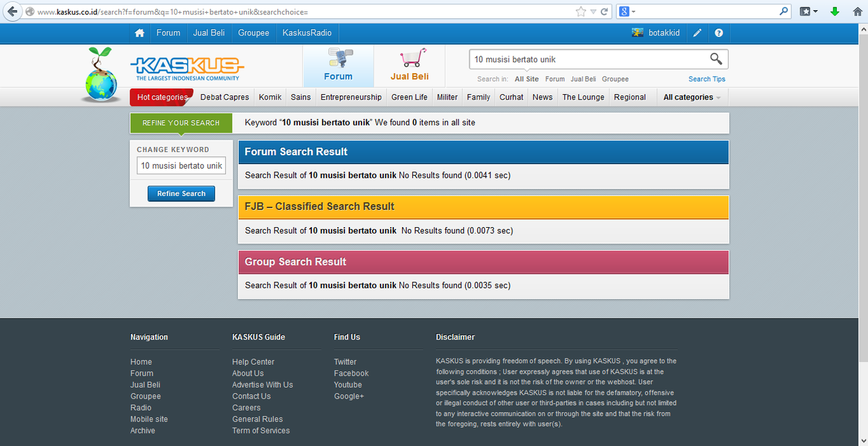Open the Help Center link
Viewport: 868px width, 446px height.
(x=253, y=362)
